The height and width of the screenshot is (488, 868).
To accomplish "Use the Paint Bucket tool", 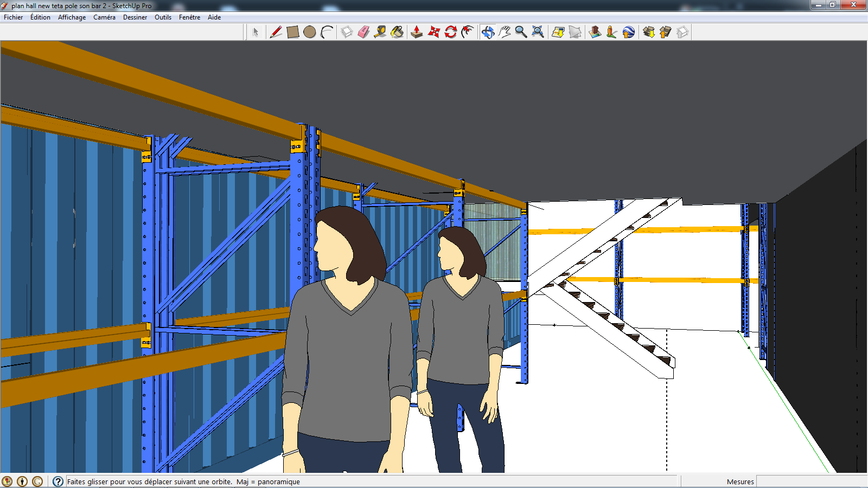I will 397,32.
